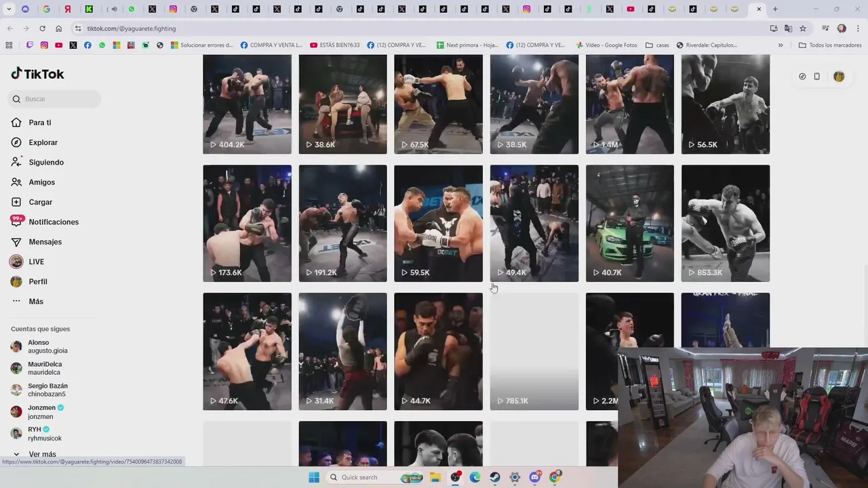The width and height of the screenshot is (868, 488).
Task: Open the Video - Google Fotos bookmark
Action: [607, 45]
